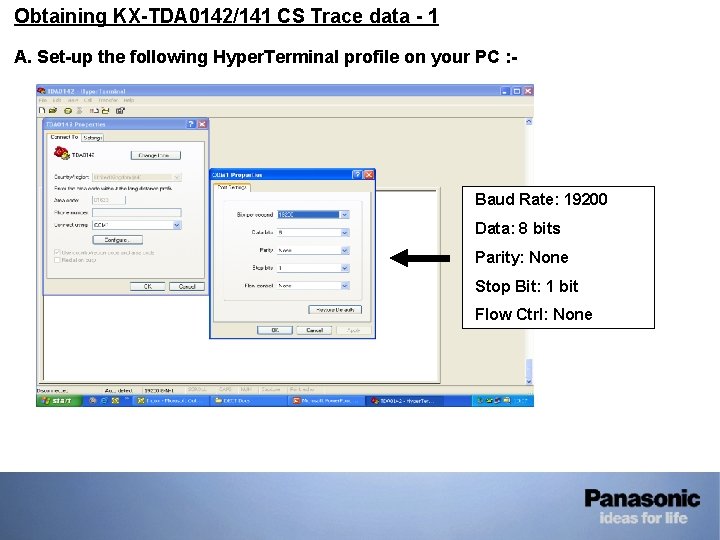Click Cancel in COM1 Properties dialog

pos(315,330)
